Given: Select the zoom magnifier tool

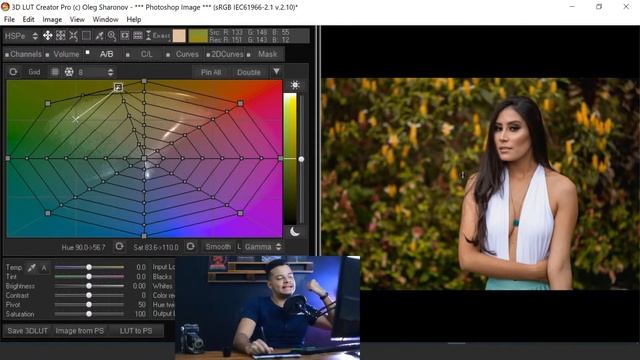Looking at the screenshot, I should (x=112, y=36).
